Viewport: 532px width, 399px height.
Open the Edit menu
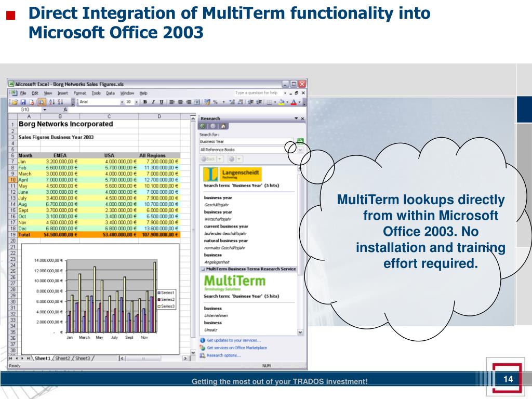[x=35, y=93]
